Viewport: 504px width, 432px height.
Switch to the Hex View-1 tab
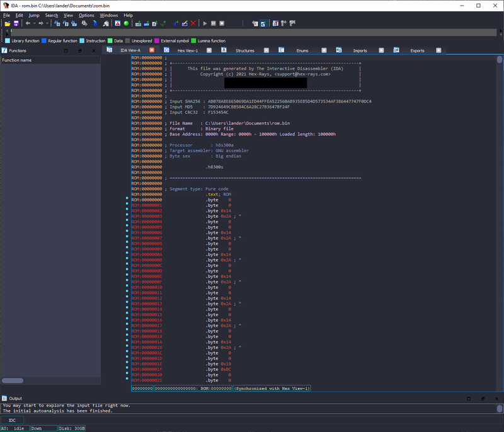187,50
